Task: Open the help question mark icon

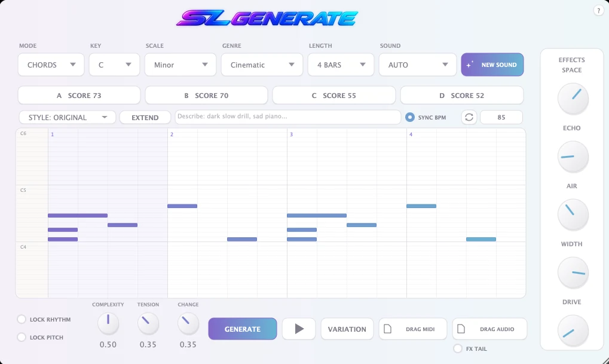Action: click(598, 11)
